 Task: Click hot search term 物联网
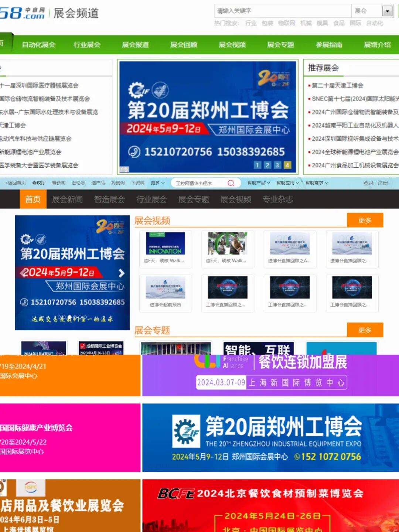(287, 23)
